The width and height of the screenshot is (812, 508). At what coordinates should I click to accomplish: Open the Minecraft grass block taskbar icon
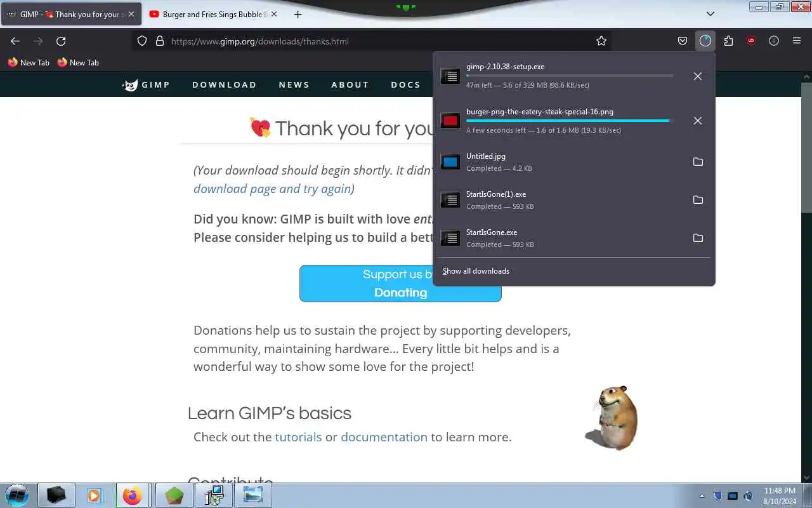pyautogui.click(x=174, y=495)
